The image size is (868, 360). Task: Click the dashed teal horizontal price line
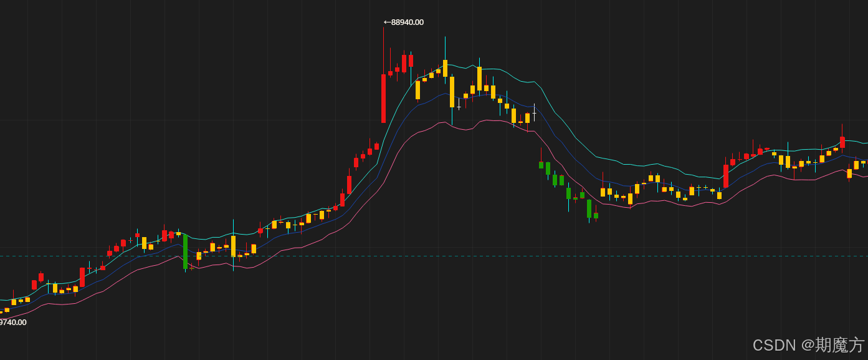[434, 256]
